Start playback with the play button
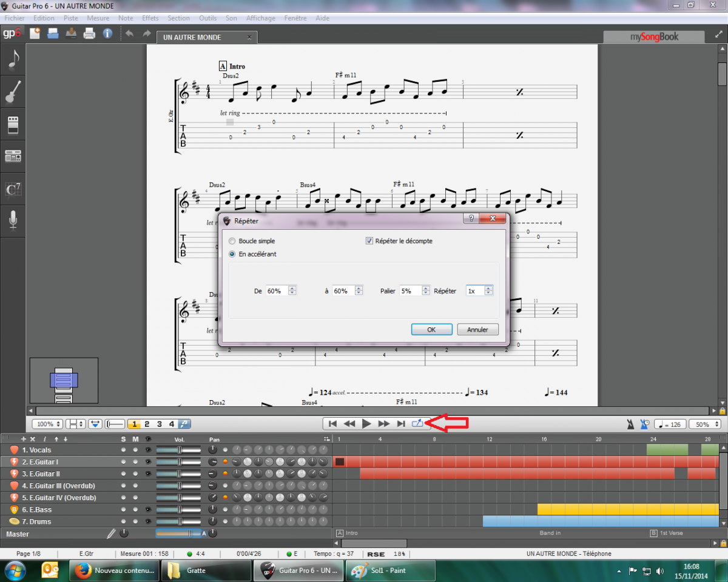Screen dimensions: 728x582 pyautogui.click(x=366, y=424)
